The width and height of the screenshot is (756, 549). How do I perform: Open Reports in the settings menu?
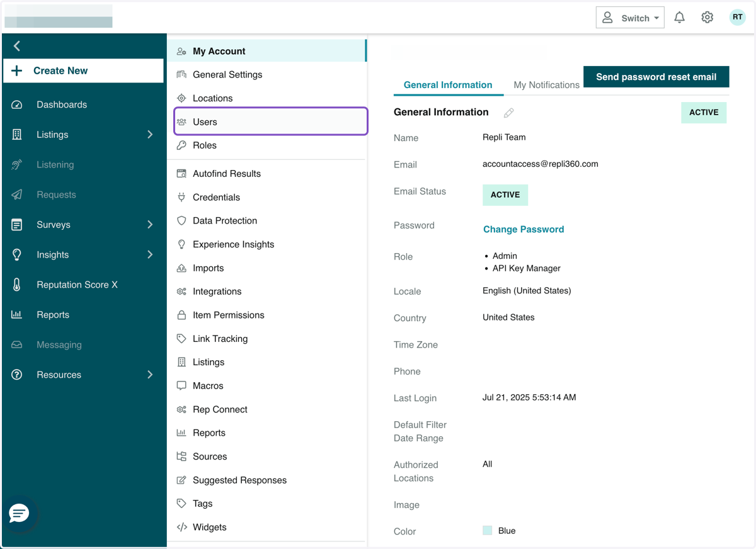[x=266, y=433]
